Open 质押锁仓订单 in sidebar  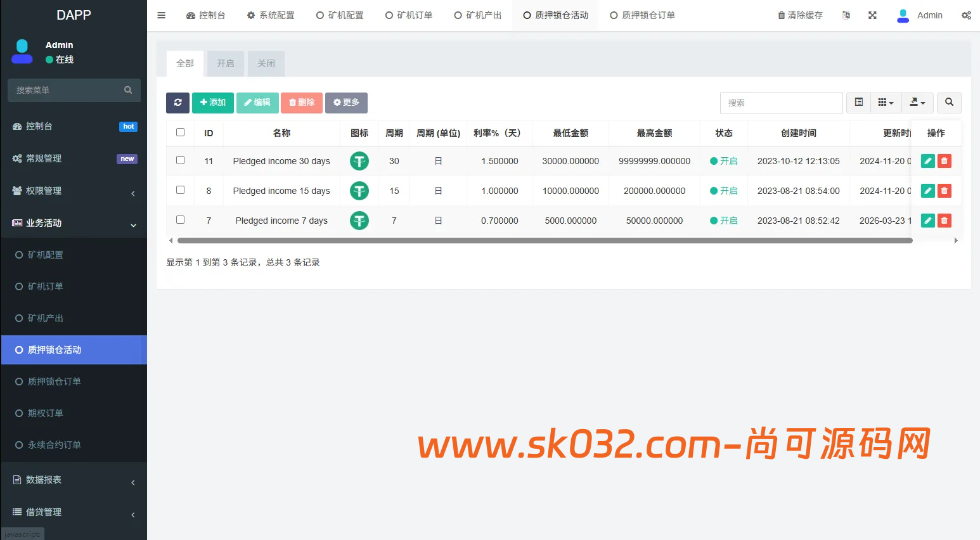point(74,382)
